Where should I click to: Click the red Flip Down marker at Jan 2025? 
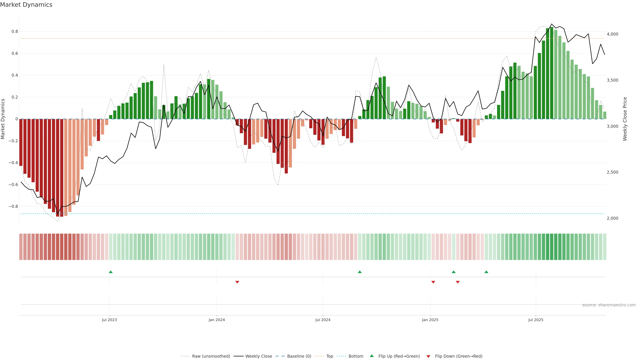pyautogui.click(x=433, y=282)
